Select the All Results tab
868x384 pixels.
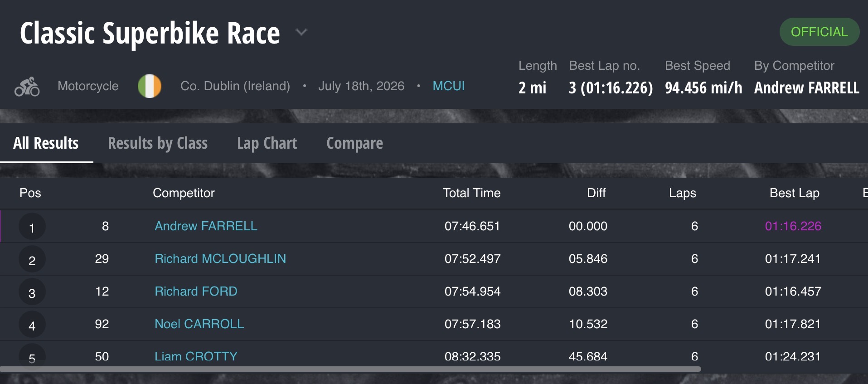click(x=46, y=143)
